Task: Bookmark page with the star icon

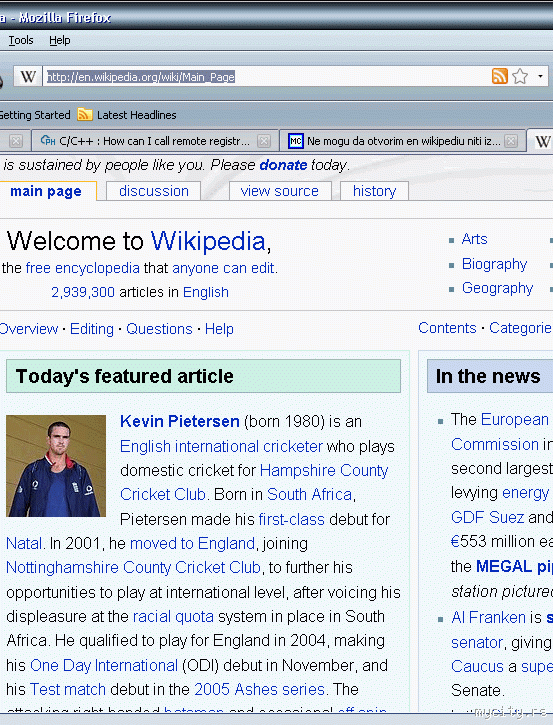Action: pos(520,76)
